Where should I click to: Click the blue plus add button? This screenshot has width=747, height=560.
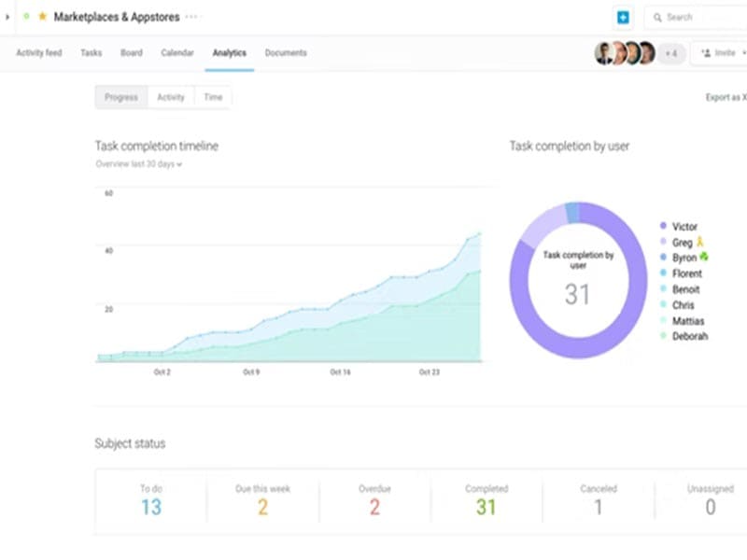click(x=623, y=17)
